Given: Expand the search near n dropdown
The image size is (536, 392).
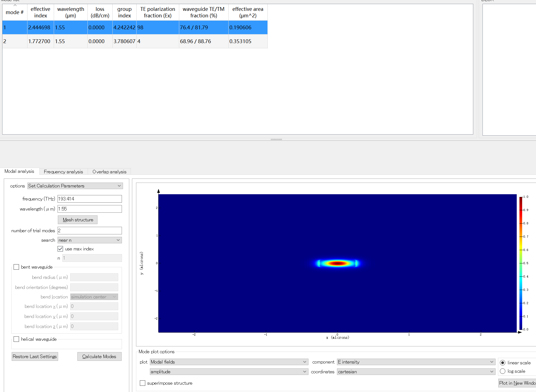Looking at the screenshot, I should pos(90,240).
